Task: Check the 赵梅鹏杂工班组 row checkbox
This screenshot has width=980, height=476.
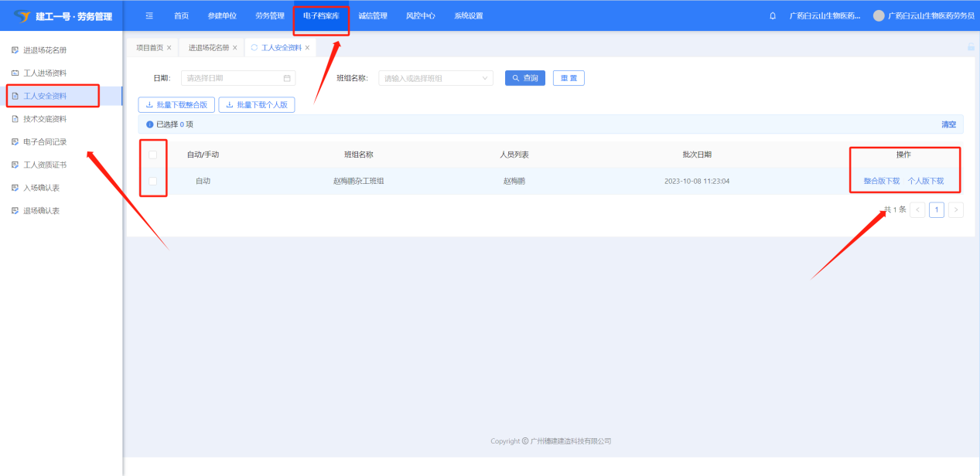Action: pos(152,181)
